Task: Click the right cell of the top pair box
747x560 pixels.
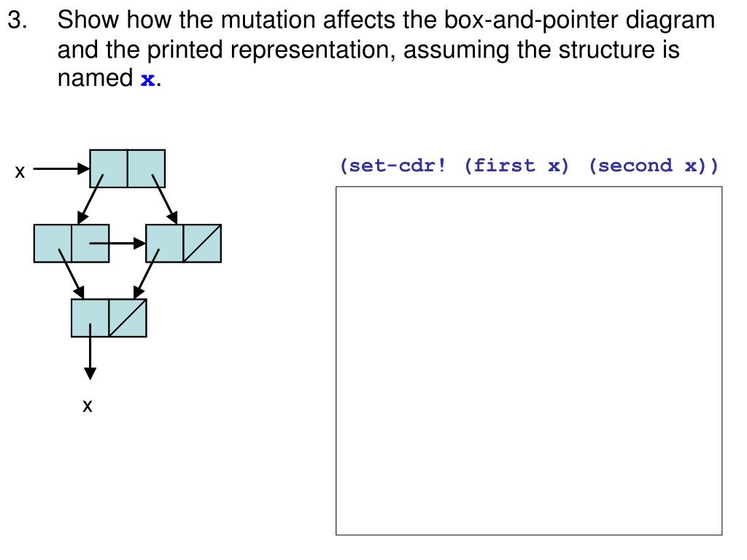Action: pyautogui.click(x=146, y=168)
